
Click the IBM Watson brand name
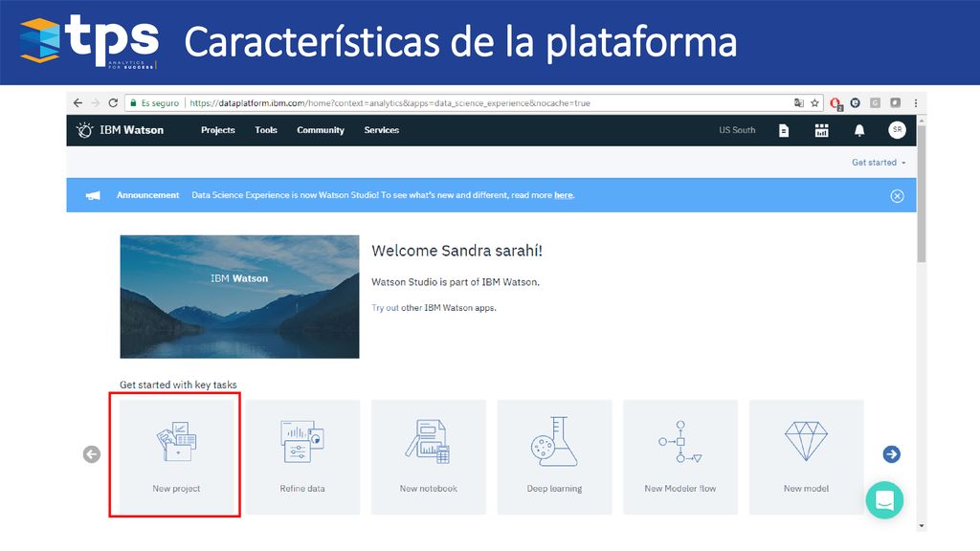[132, 130]
